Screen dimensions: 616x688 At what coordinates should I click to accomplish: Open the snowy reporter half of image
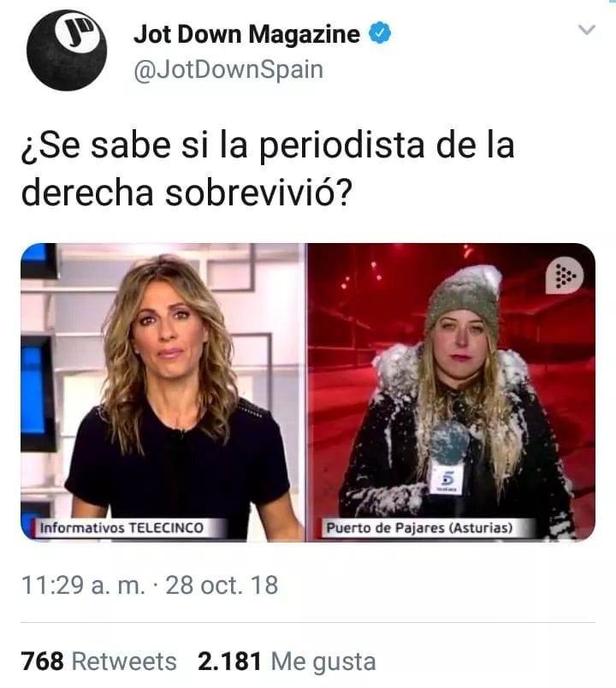452,392
